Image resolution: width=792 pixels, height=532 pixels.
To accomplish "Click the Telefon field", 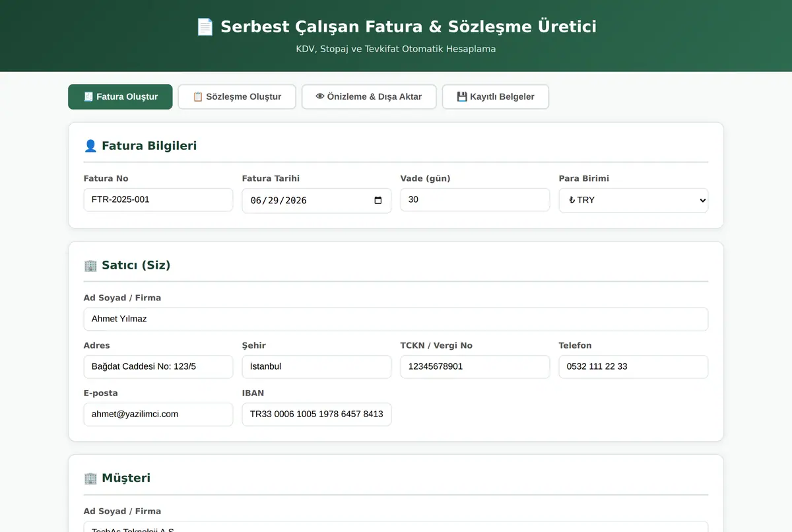I will click(x=634, y=367).
